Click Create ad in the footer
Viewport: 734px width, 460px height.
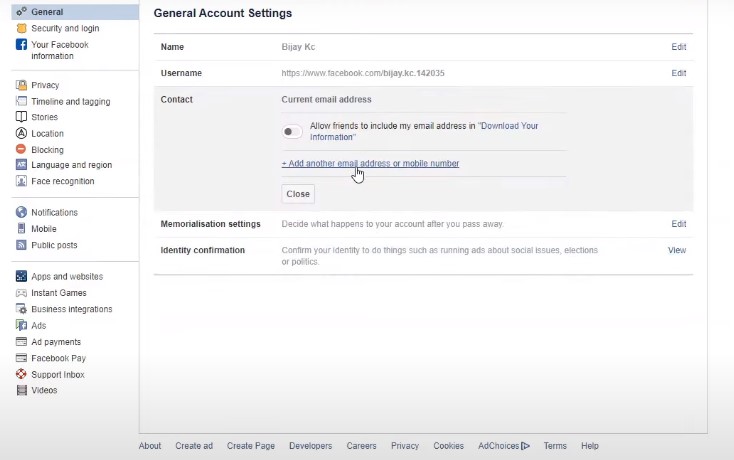point(194,446)
